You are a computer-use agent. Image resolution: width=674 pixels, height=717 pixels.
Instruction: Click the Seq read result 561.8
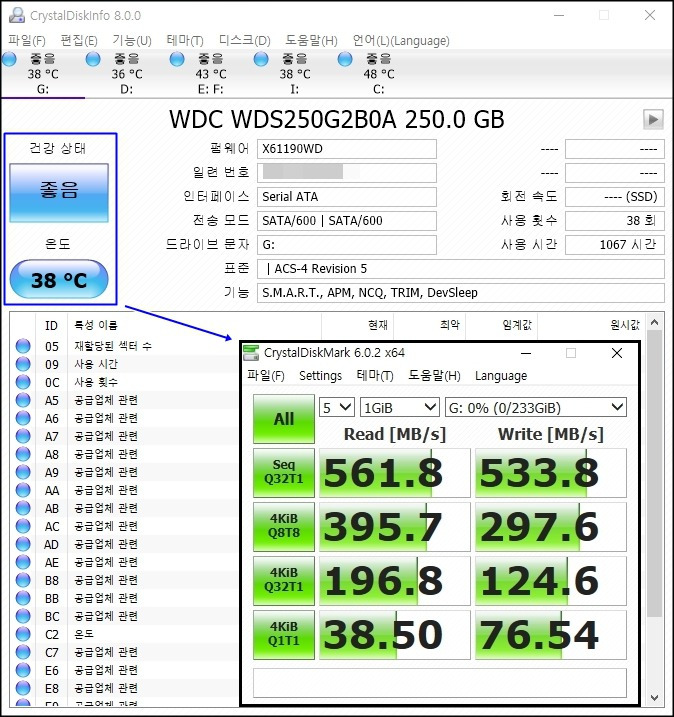tap(395, 473)
